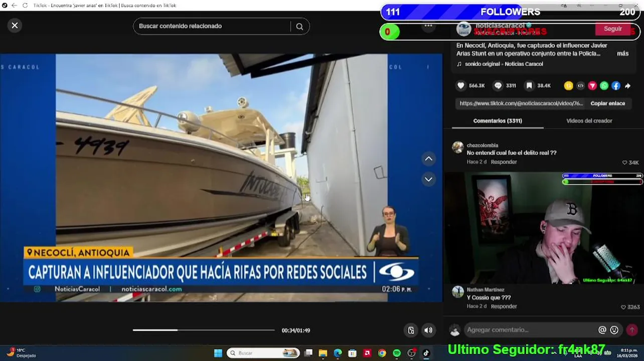Go to the previous video arrow
Screen dimensions: 644x361
429,159
